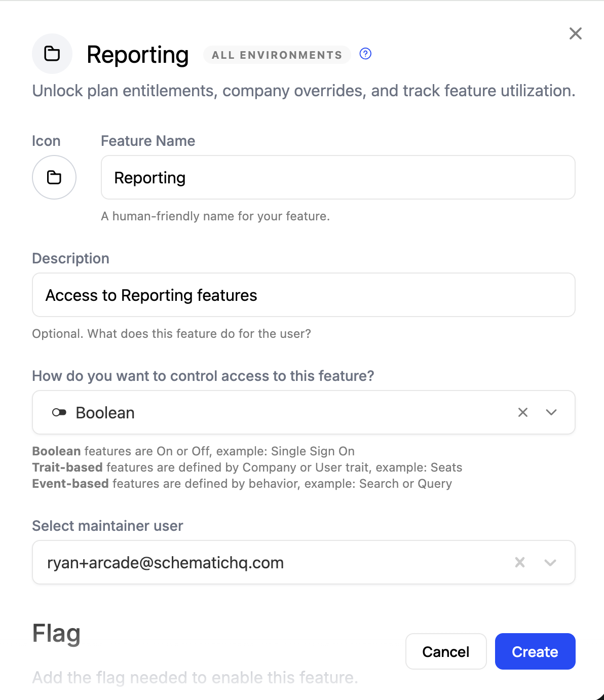
Task: Click the ALL ENVIRONMENTS badge
Action: [x=277, y=55]
